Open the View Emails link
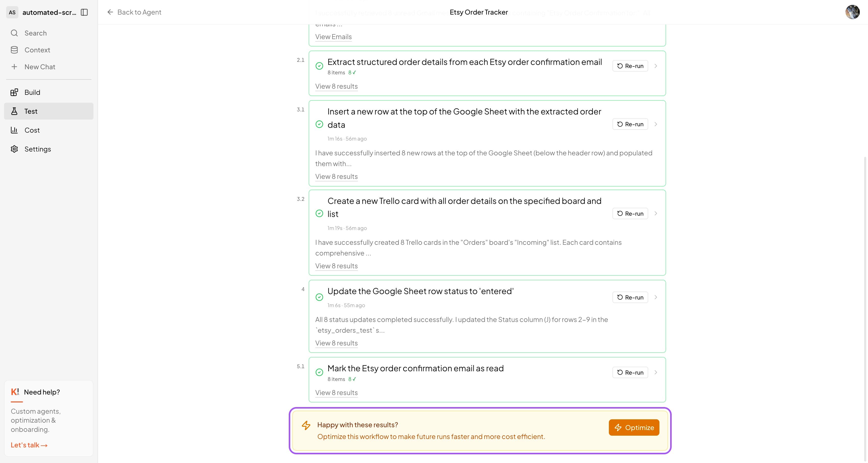868x463 pixels. [333, 37]
